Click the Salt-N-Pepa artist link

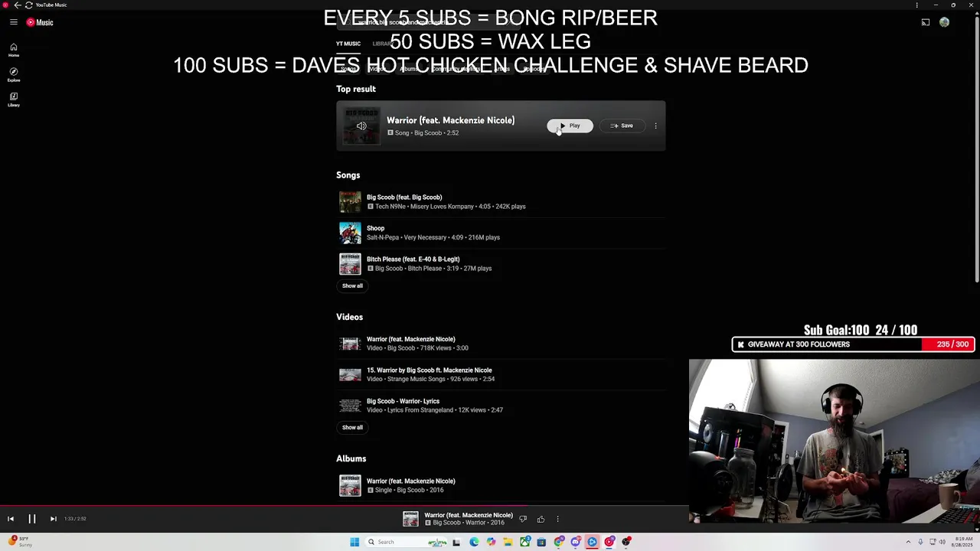[383, 237]
